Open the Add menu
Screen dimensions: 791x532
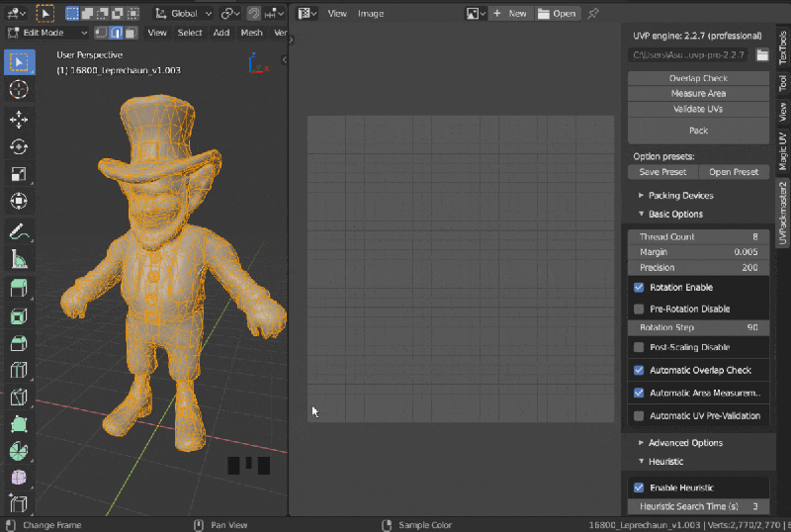tap(220, 33)
